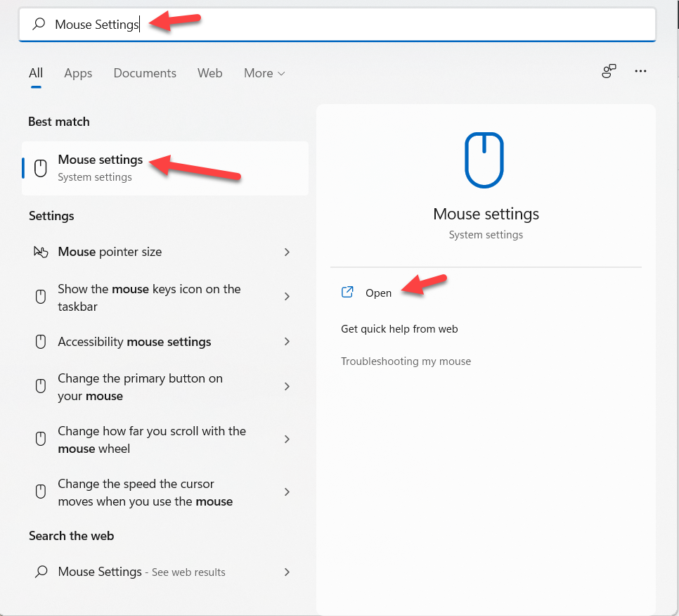Click the magnifier icon beside web search result
679x616 pixels.
point(41,572)
